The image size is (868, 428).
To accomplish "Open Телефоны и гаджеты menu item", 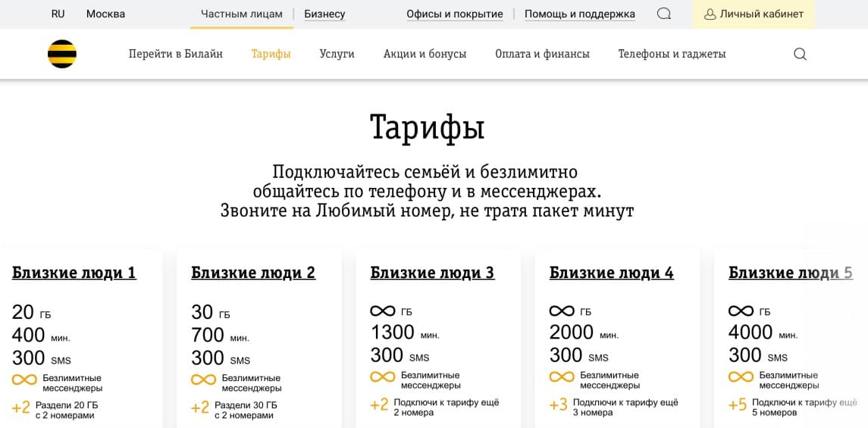I will pyautogui.click(x=672, y=55).
